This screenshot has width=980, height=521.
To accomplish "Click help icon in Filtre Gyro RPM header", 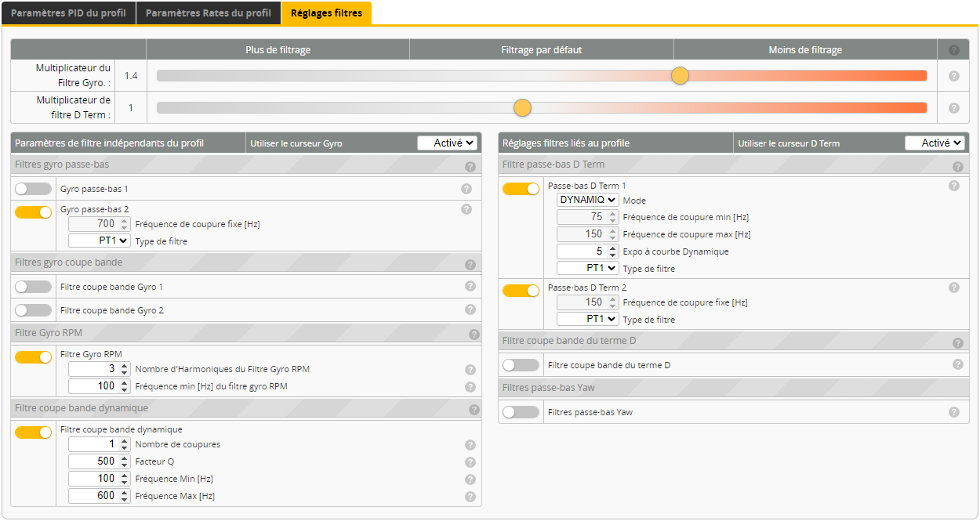I will [474, 335].
